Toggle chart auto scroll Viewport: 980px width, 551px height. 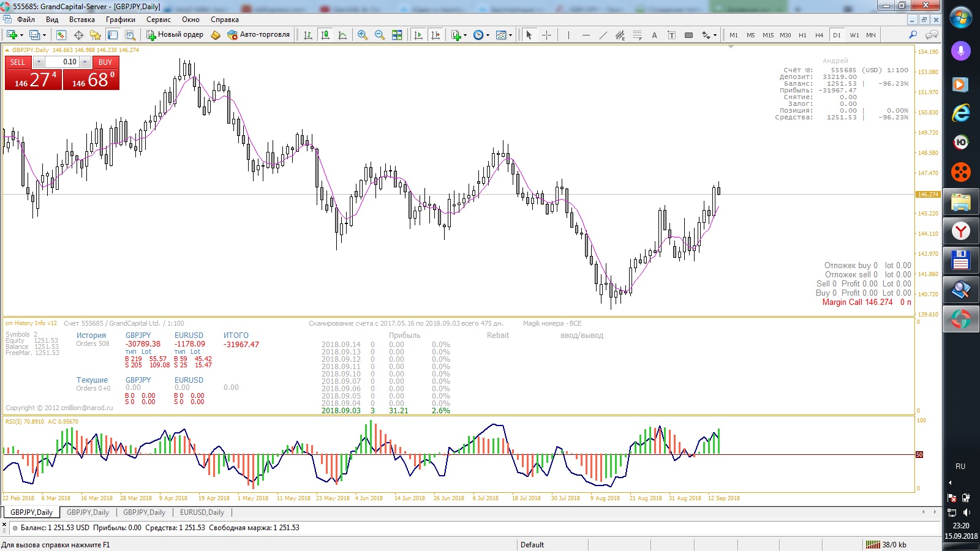(418, 35)
